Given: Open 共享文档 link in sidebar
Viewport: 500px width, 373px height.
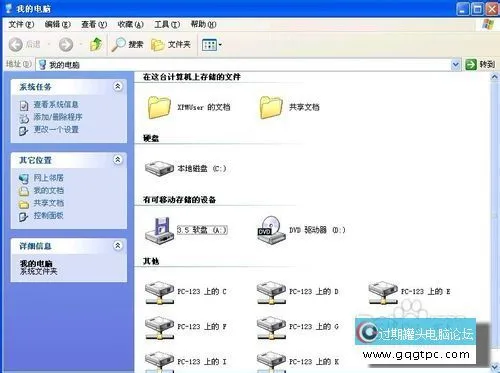Looking at the screenshot, I should (x=48, y=203).
